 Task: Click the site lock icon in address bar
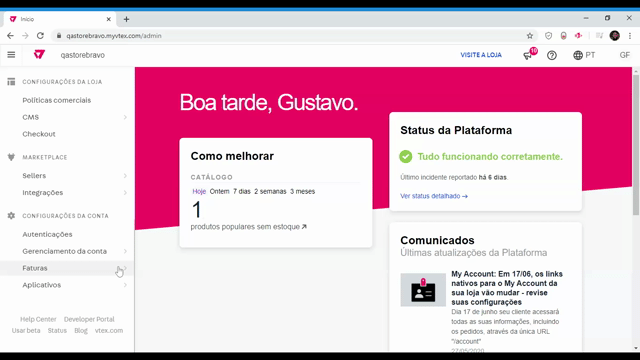click(59, 36)
